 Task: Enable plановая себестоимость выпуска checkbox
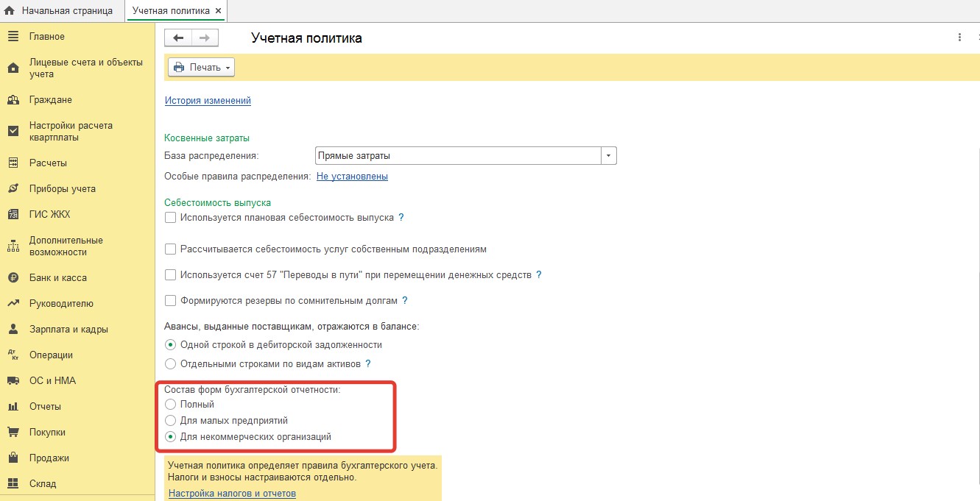tap(171, 218)
